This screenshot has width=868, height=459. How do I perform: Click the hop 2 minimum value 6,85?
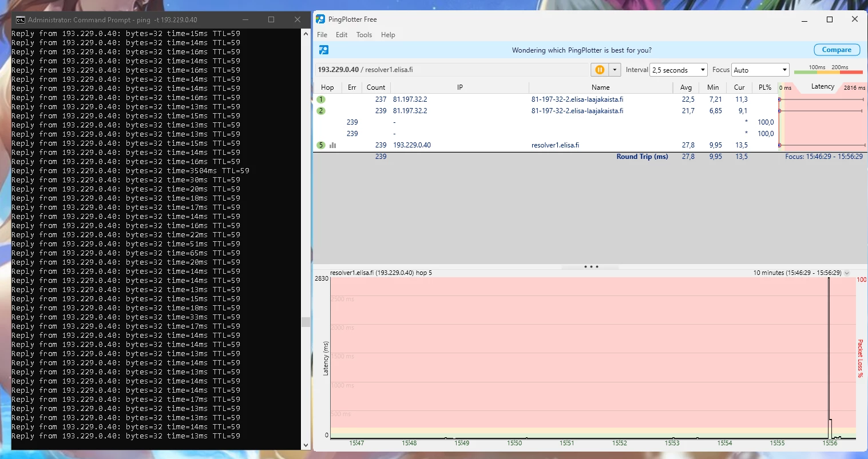point(715,111)
